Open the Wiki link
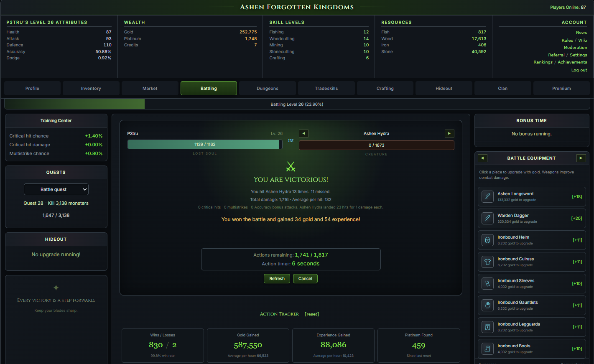This screenshot has width=594, height=364. [583, 40]
